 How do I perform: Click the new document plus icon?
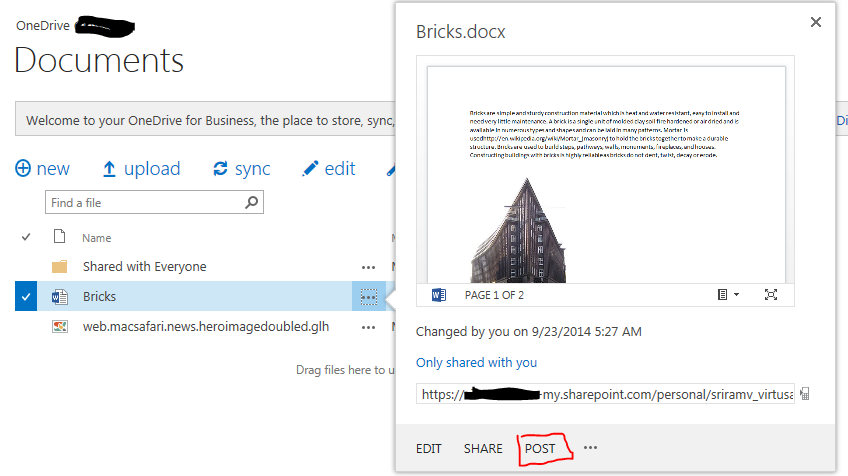point(23,169)
